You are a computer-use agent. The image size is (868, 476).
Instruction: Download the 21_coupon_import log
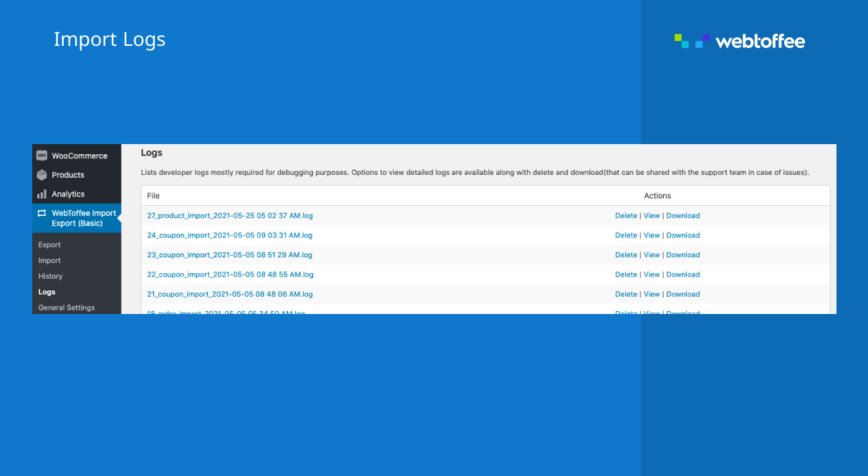683,294
